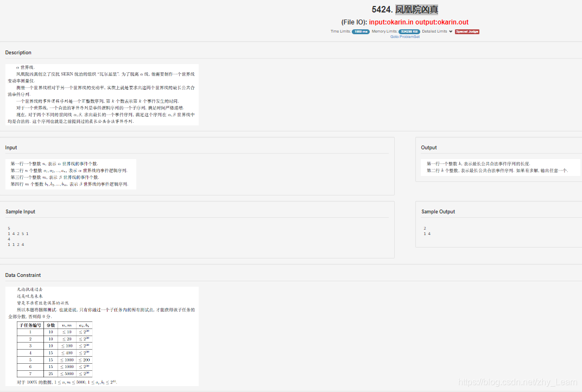Expand the Detailed Limits chevron
Screen dimensions: 582x392
pos(451,31)
